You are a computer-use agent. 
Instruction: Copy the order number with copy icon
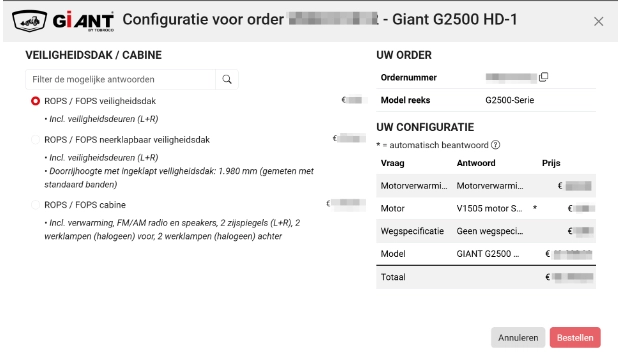543,77
